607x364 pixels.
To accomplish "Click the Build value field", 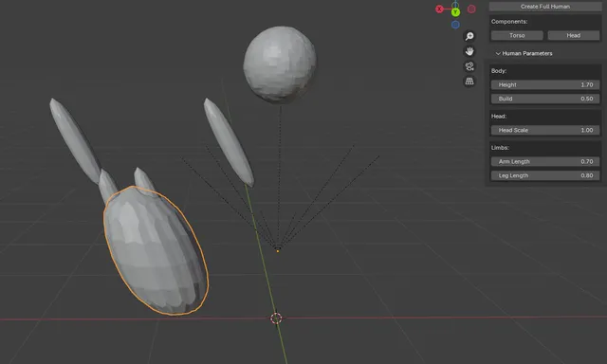I will (x=545, y=99).
